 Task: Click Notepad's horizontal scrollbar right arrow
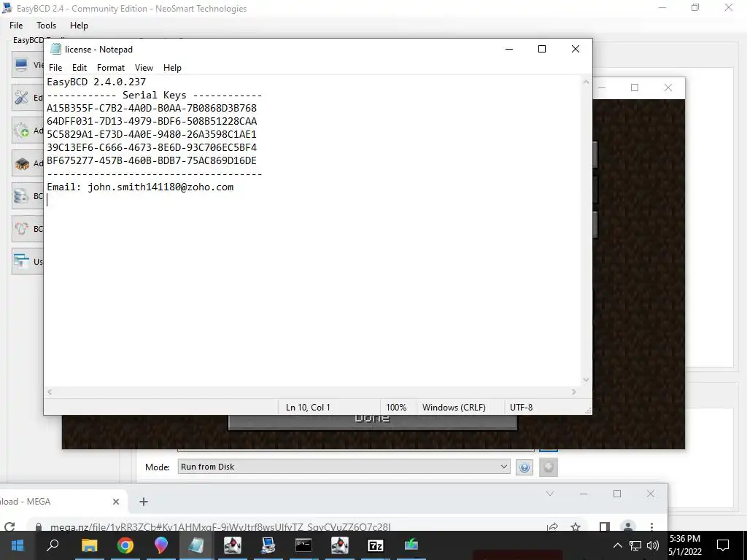(574, 392)
